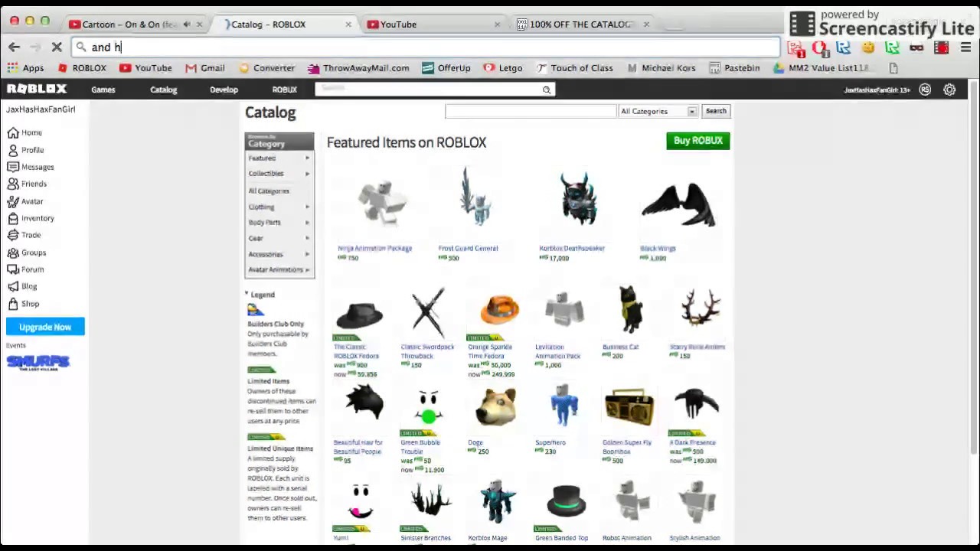This screenshot has height=551, width=980.
Task: Open the ROBUX menu in header
Action: pyautogui.click(x=284, y=90)
